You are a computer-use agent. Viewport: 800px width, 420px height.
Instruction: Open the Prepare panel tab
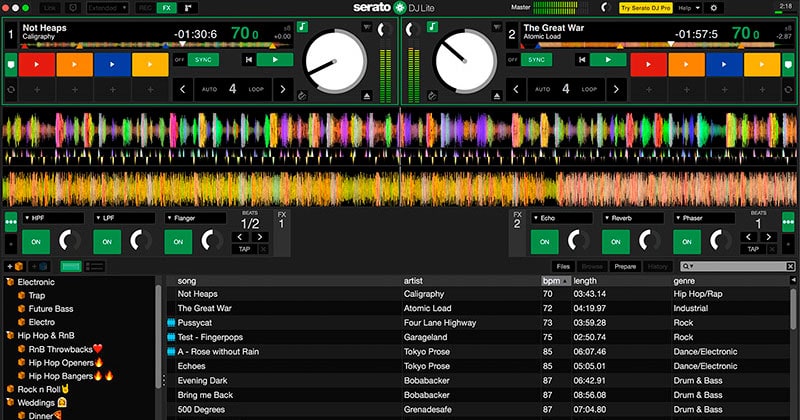tap(625, 266)
